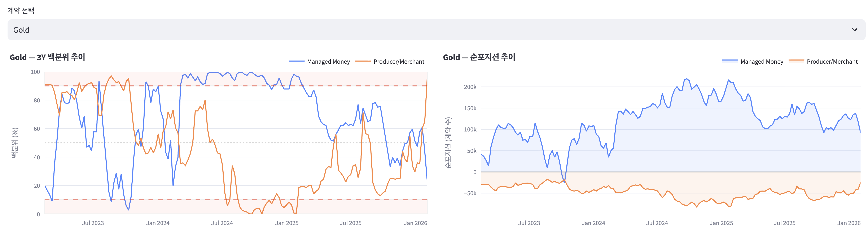Click the "순포지션 (계약 수)" y-axis title
The height and width of the screenshot is (237, 868).
coord(448,143)
